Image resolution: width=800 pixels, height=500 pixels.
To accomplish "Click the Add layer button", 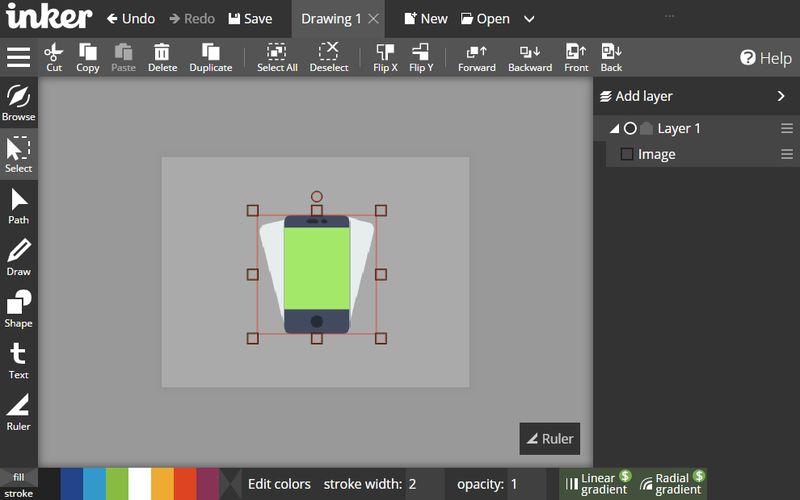I will click(x=636, y=96).
